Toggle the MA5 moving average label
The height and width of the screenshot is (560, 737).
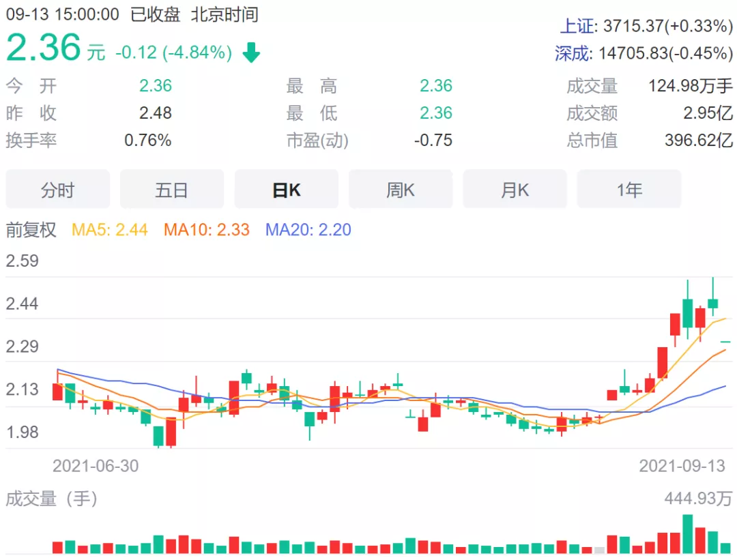point(109,230)
